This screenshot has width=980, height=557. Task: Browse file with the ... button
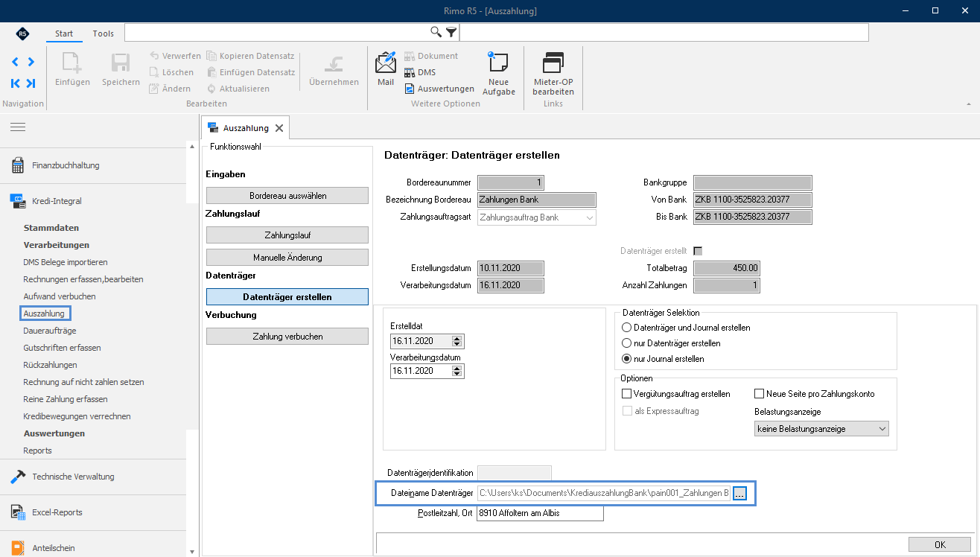[739, 493]
